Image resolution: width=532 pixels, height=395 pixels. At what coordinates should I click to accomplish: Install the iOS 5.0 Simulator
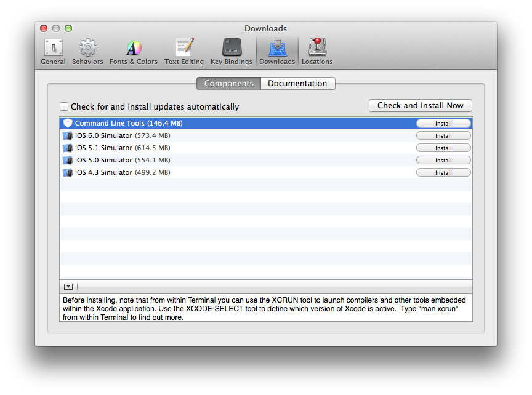click(x=443, y=160)
